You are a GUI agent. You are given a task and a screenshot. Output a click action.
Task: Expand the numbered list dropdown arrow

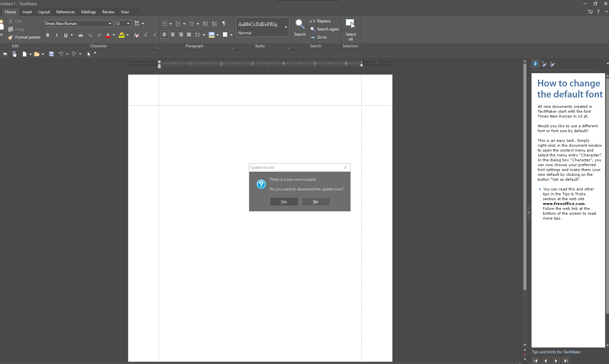click(184, 24)
